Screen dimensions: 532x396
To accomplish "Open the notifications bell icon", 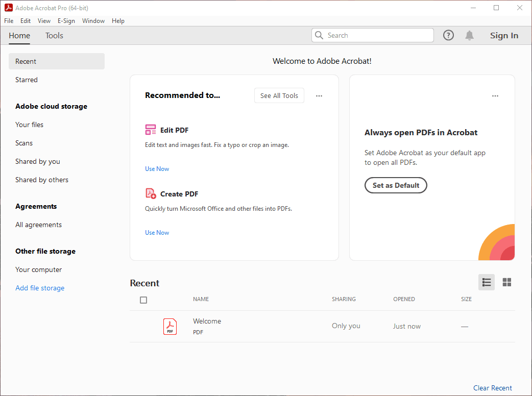I will (x=469, y=35).
